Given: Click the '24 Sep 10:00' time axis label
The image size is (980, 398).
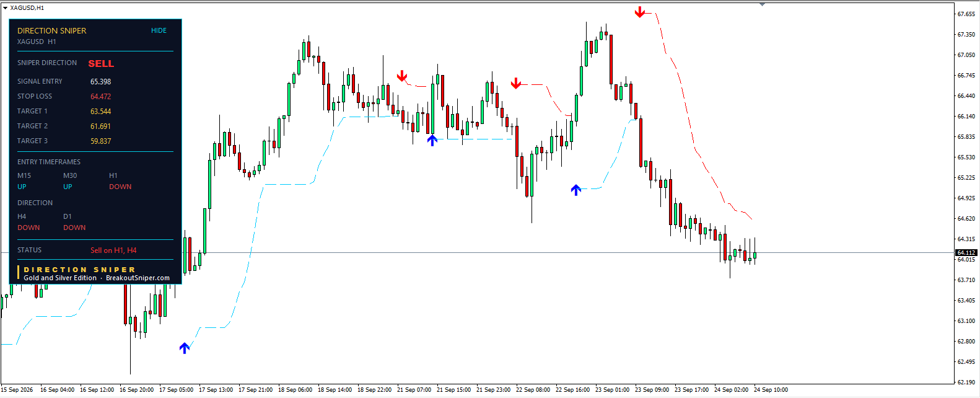Looking at the screenshot, I should pos(771,390).
